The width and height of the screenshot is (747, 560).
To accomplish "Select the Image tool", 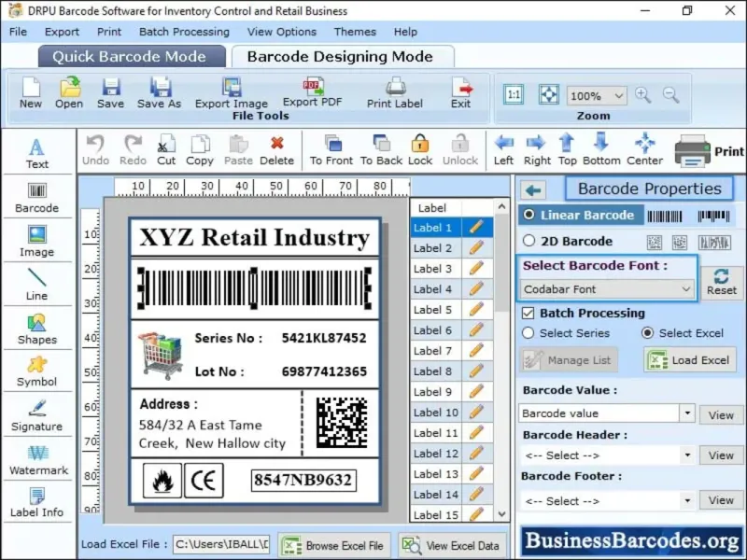I will tap(36, 242).
